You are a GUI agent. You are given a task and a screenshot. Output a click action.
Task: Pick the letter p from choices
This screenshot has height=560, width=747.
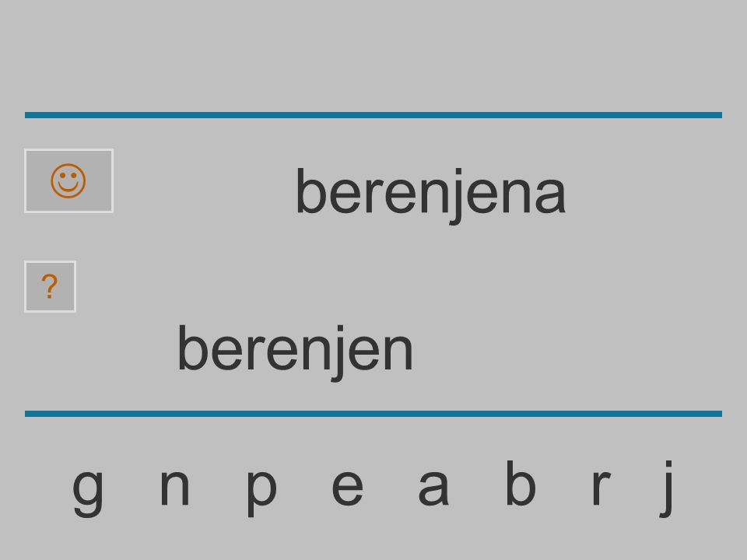[261, 492]
